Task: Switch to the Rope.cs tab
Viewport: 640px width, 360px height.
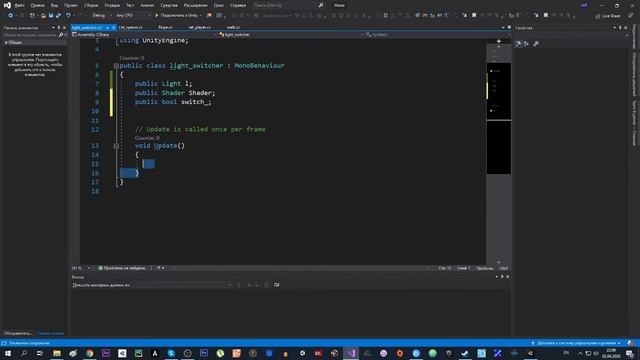Action: [x=166, y=27]
